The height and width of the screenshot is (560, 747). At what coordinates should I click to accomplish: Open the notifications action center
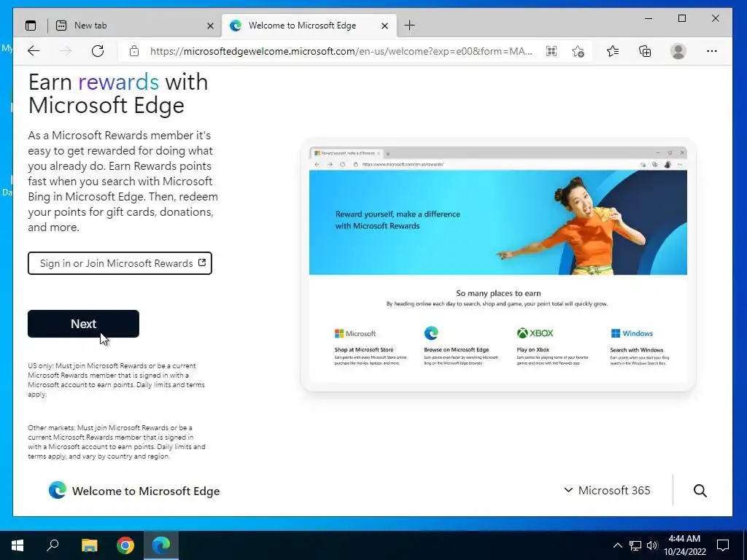tap(723, 545)
